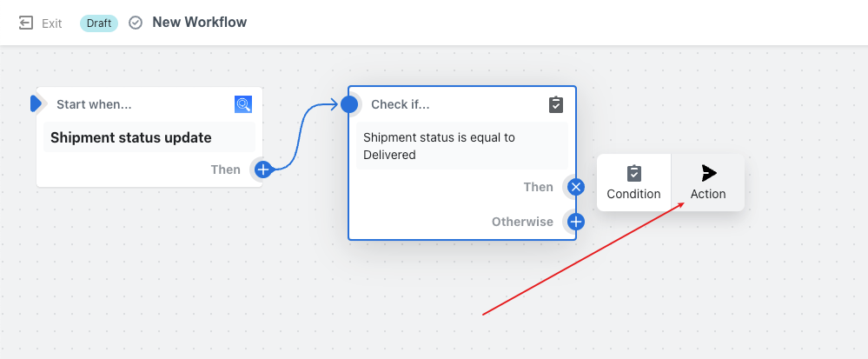The width and height of the screenshot is (868, 359).
Task: Close the Then branch add menu
Action: 576,187
